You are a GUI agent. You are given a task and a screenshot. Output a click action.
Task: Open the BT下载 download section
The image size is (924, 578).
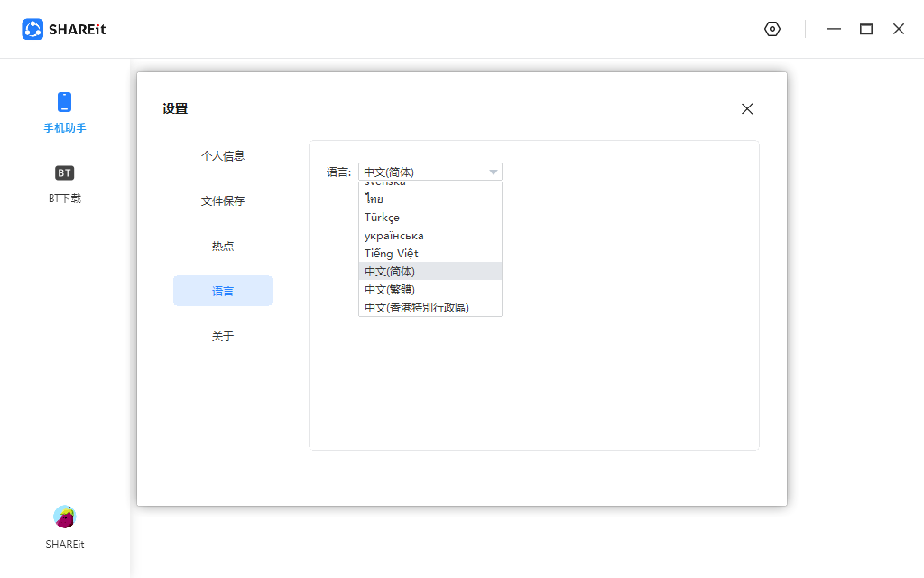[x=64, y=183]
